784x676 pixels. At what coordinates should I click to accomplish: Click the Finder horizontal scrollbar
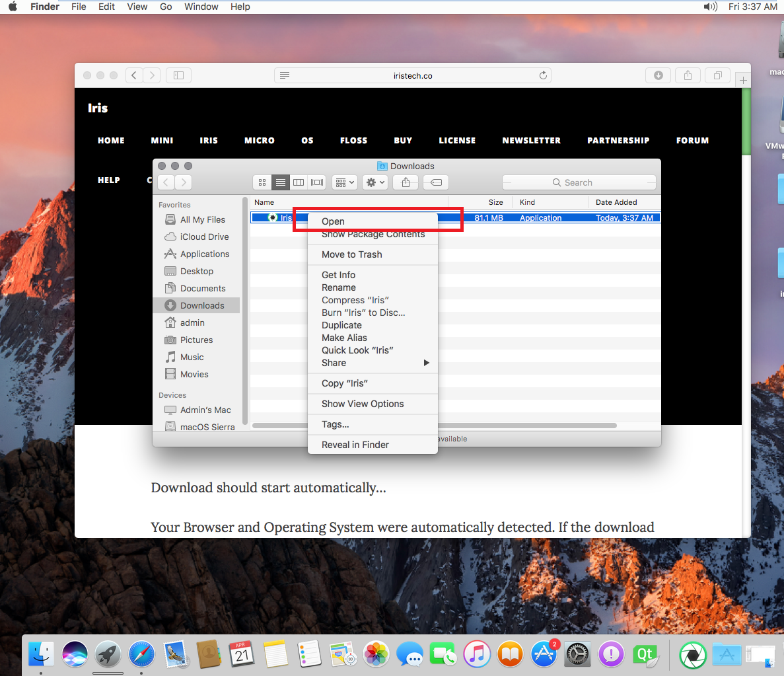pyautogui.click(x=435, y=426)
